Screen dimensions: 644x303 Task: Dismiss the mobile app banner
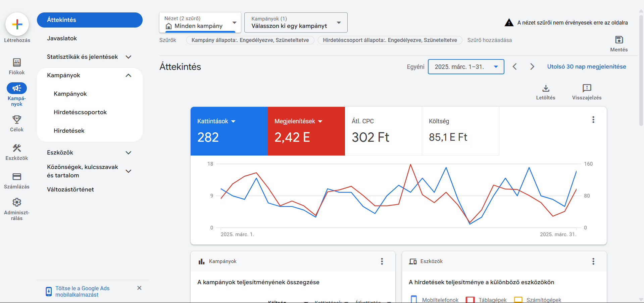point(139,288)
